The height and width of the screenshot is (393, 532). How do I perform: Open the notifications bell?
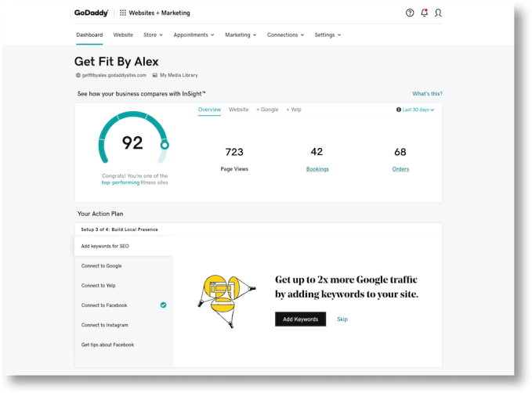(424, 13)
